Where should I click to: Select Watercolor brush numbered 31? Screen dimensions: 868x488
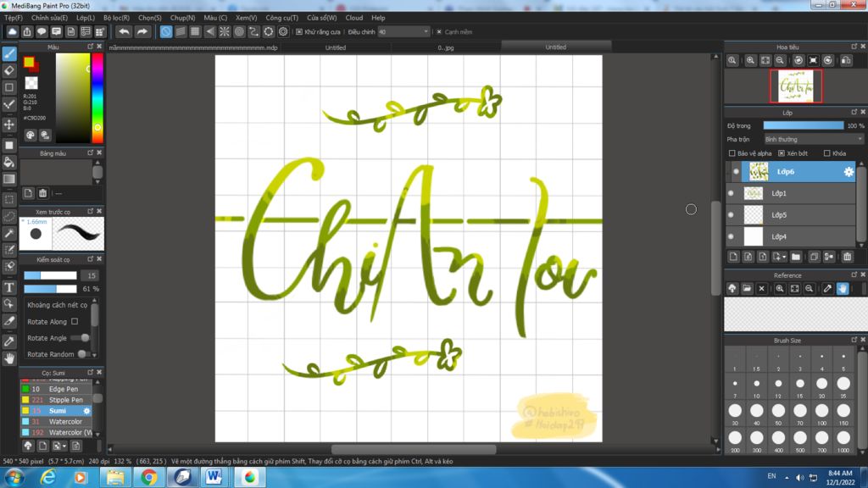tap(56, 422)
